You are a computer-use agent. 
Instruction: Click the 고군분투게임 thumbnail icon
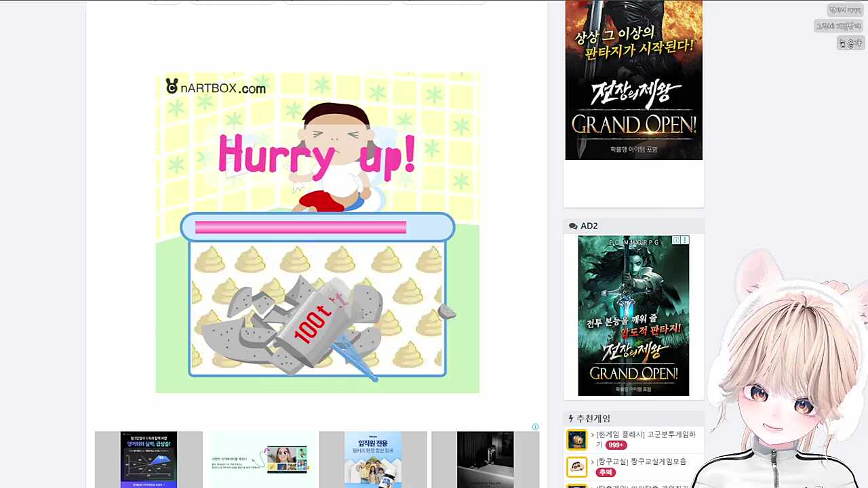[576, 440]
